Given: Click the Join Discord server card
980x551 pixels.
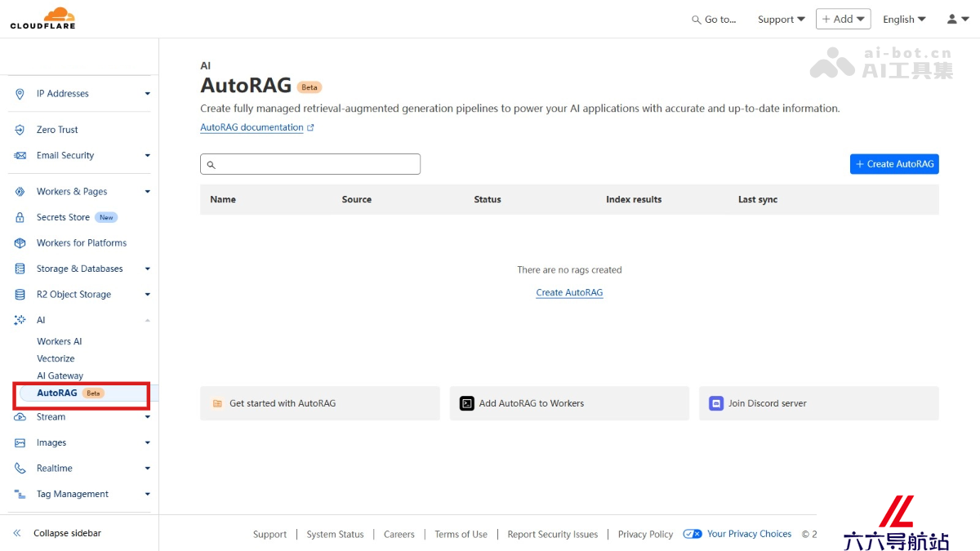Looking at the screenshot, I should pyautogui.click(x=819, y=403).
